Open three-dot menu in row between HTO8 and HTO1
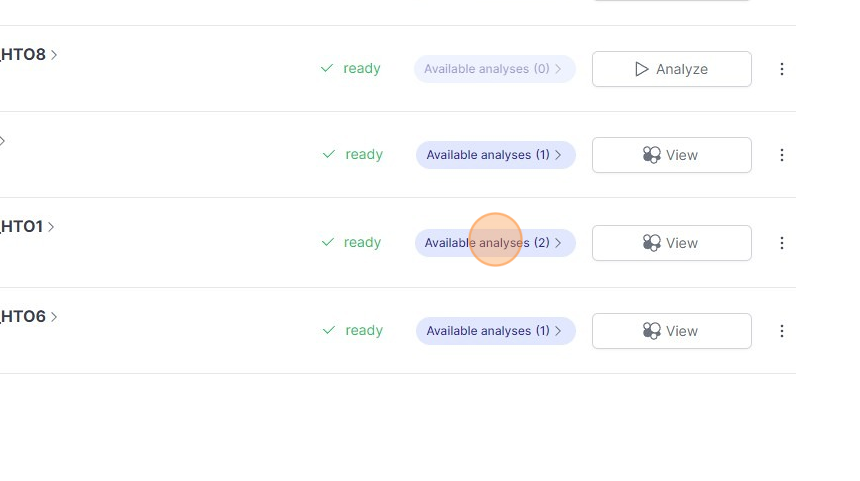The image size is (860, 481). pyautogui.click(x=782, y=155)
